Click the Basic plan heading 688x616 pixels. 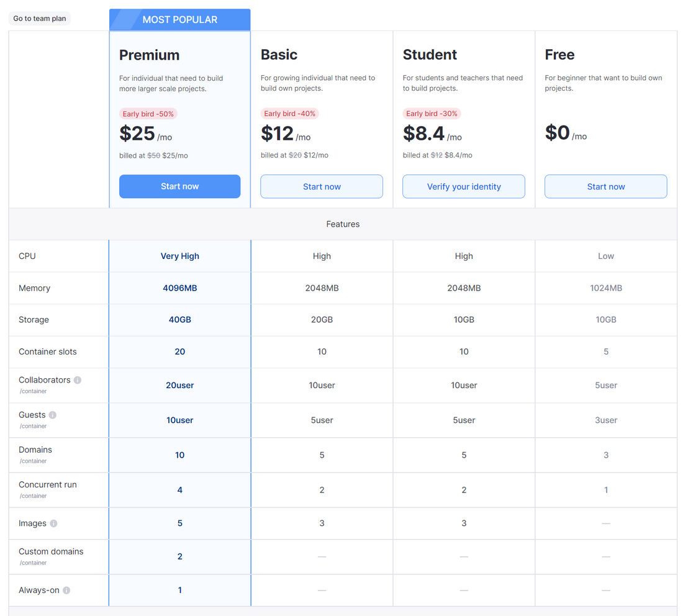coord(279,55)
